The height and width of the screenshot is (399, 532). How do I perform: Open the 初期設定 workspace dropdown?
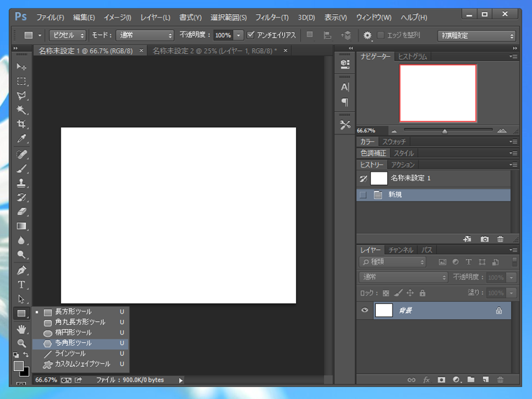477,35
